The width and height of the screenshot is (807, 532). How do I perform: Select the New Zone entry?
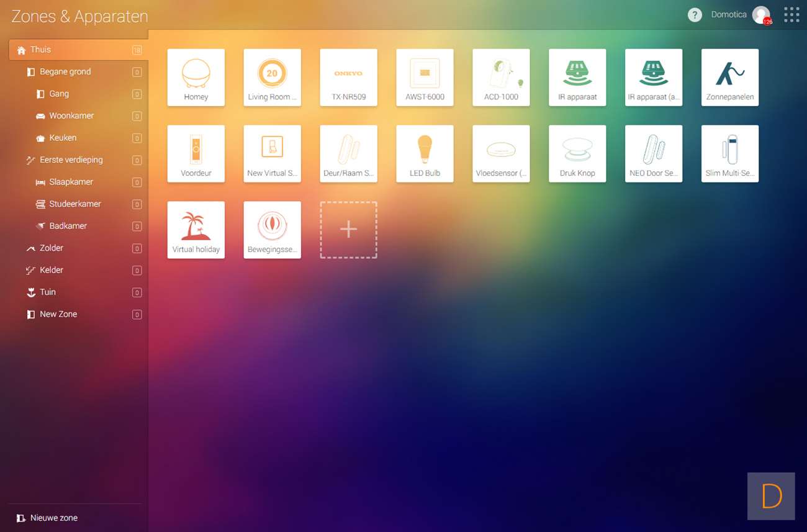tap(78, 314)
